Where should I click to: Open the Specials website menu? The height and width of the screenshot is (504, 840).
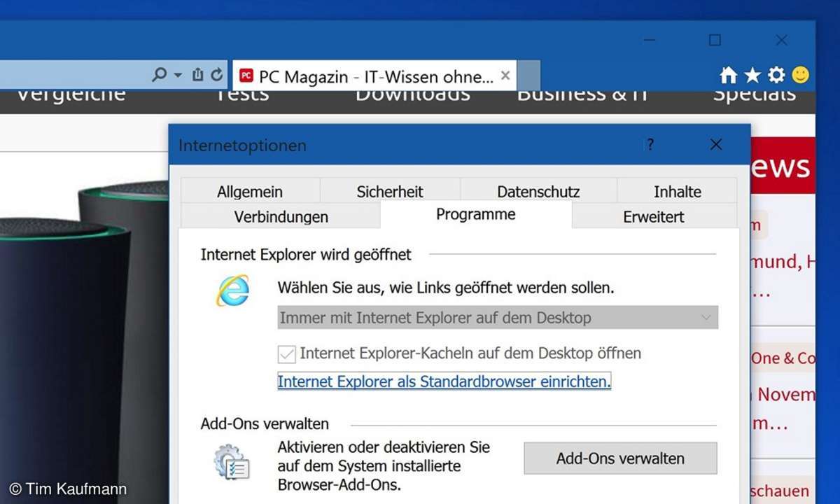coord(754,94)
